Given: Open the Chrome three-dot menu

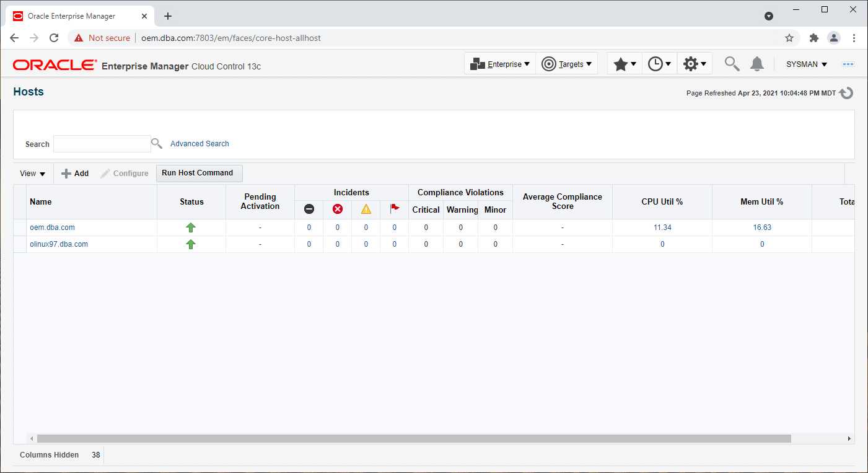Looking at the screenshot, I should click(x=854, y=38).
